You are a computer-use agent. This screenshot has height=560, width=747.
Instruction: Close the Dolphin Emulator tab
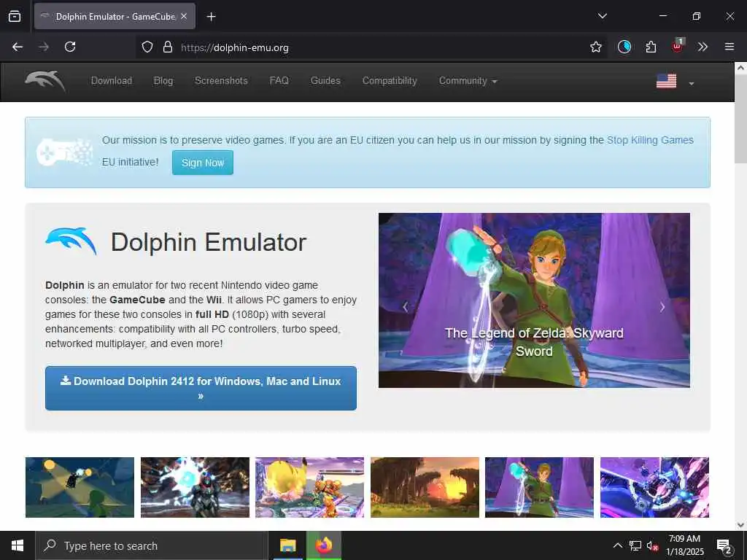[184, 16]
